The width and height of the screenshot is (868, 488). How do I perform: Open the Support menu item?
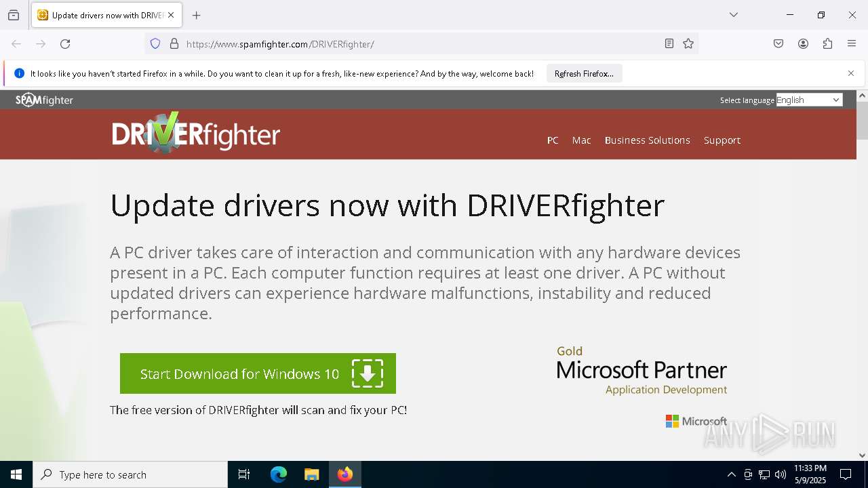click(x=722, y=140)
